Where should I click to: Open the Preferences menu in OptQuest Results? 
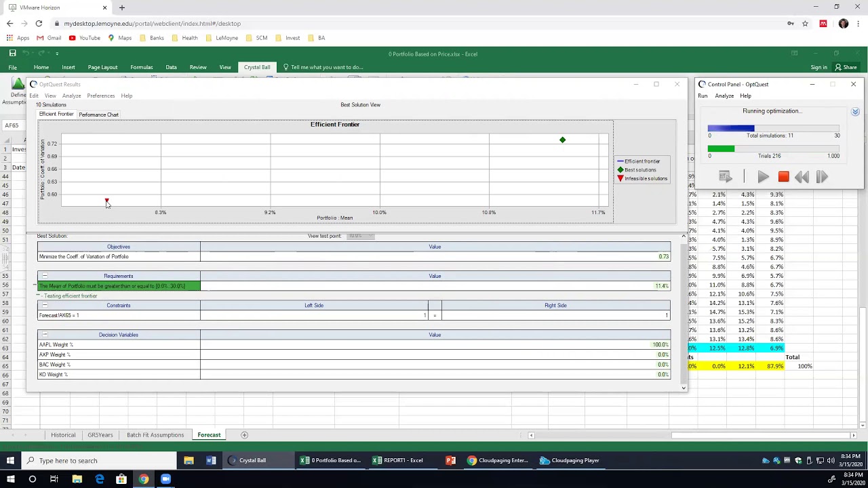[x=100, y=96]
